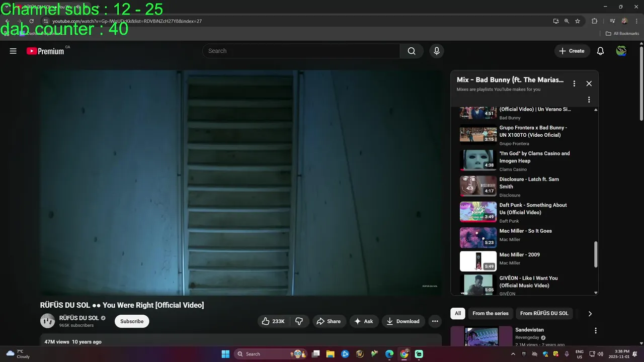Click the playlist panel scrollbar thumb
Viewport: 644px width, 362px height.
(x=596, y=254)
